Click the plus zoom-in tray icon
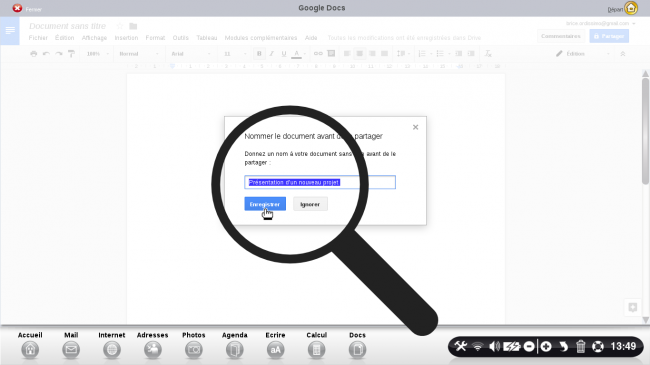This screenshot has width=650, height=365. [546, 346]
